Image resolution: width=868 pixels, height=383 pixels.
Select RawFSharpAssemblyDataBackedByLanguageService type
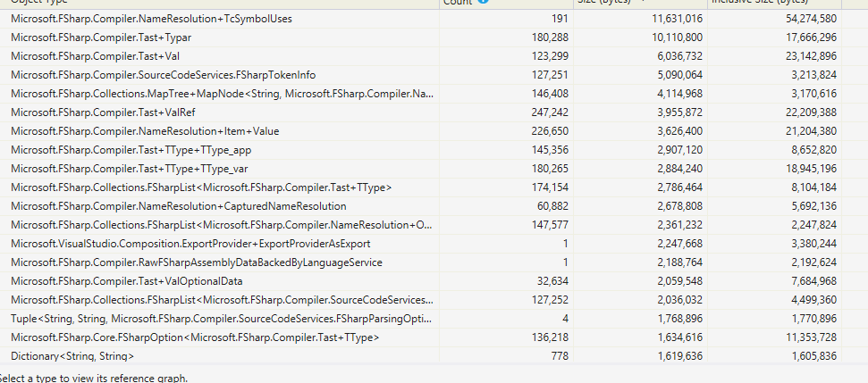[196, 262]
